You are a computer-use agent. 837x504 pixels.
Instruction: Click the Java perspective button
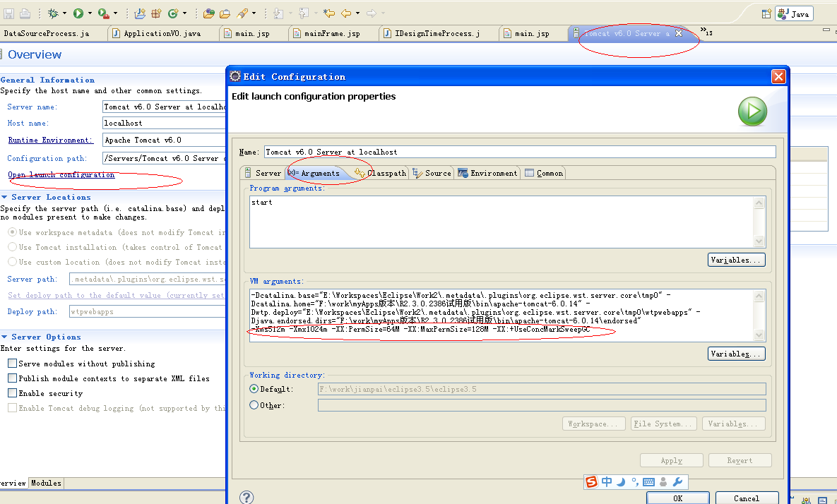[x=794, y=14]
